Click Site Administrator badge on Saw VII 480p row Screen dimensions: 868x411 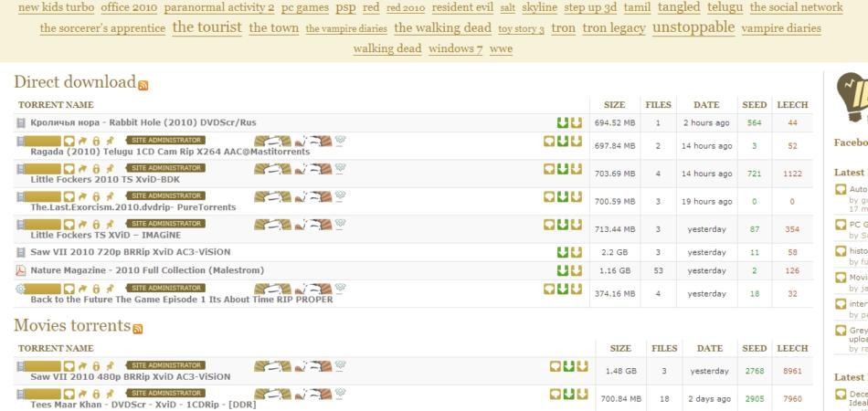coord(165,365)
